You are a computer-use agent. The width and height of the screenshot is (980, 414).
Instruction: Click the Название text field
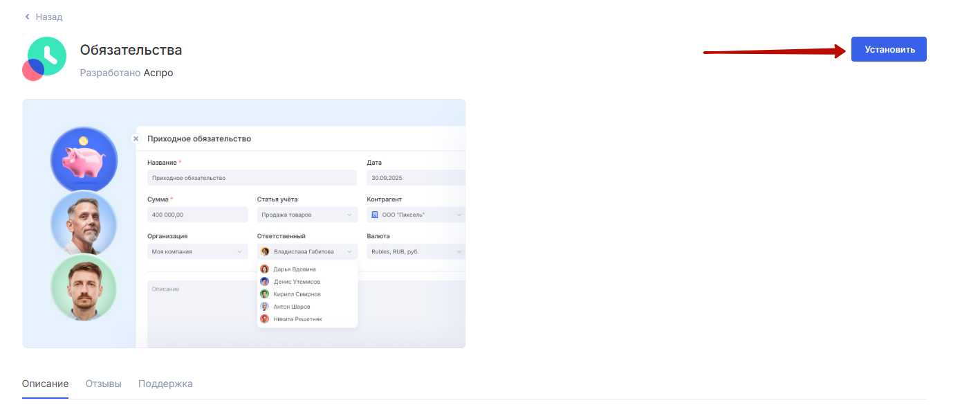click(252, 178)
